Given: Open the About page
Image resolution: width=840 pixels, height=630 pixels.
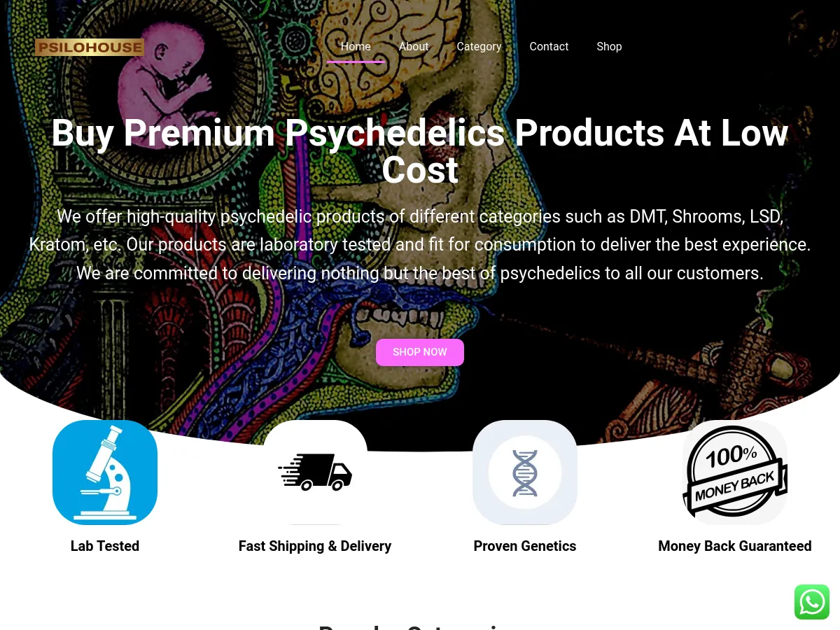Looking at the screenshot, I should [414, 46].
